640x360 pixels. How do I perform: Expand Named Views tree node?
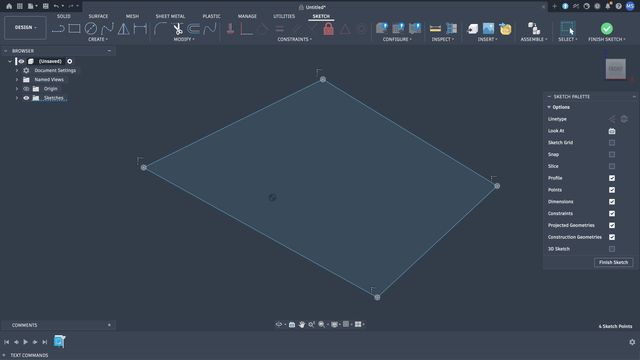click(17, 80)
